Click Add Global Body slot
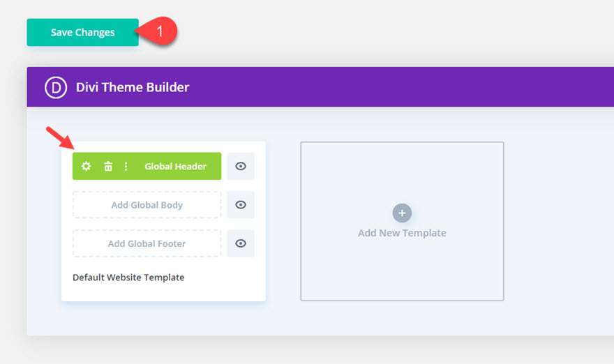 coord(147,205)
